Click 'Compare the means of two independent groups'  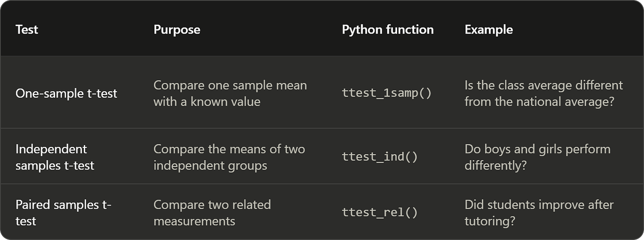229,157
